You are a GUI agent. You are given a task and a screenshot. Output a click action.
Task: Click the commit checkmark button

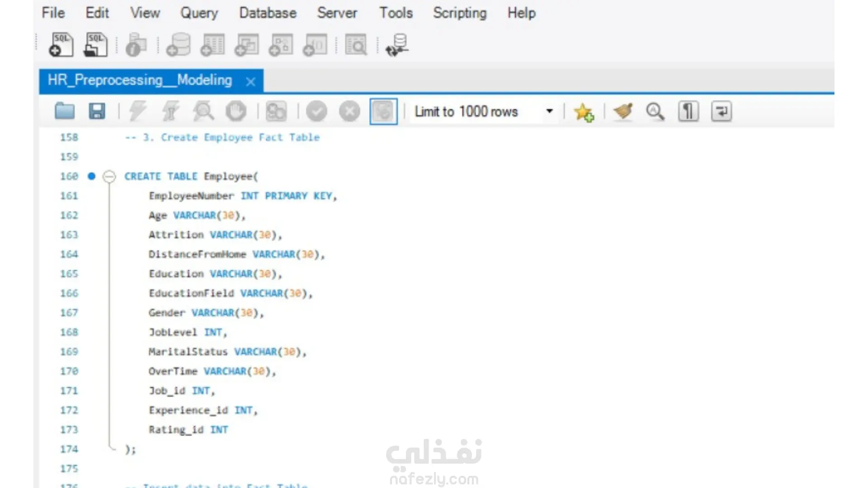[x=316, y=111]
